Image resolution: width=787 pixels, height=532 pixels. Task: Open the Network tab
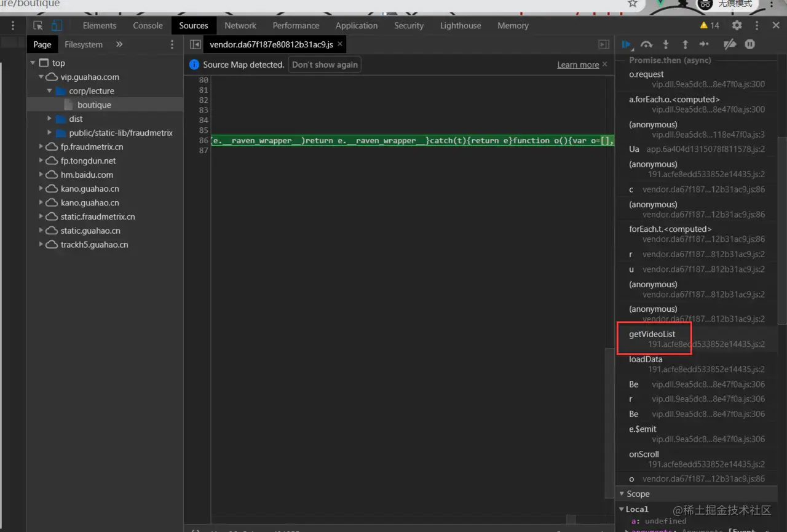pyautogui.click(x=240, y=26)
